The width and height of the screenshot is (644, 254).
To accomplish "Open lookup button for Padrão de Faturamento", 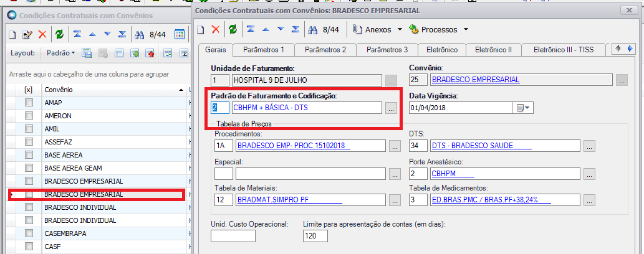I will tap(391, 108).
